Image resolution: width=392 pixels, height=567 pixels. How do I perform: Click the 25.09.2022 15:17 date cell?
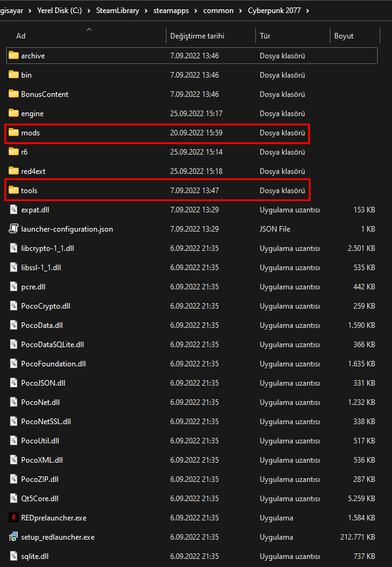(x=196, y=113)
